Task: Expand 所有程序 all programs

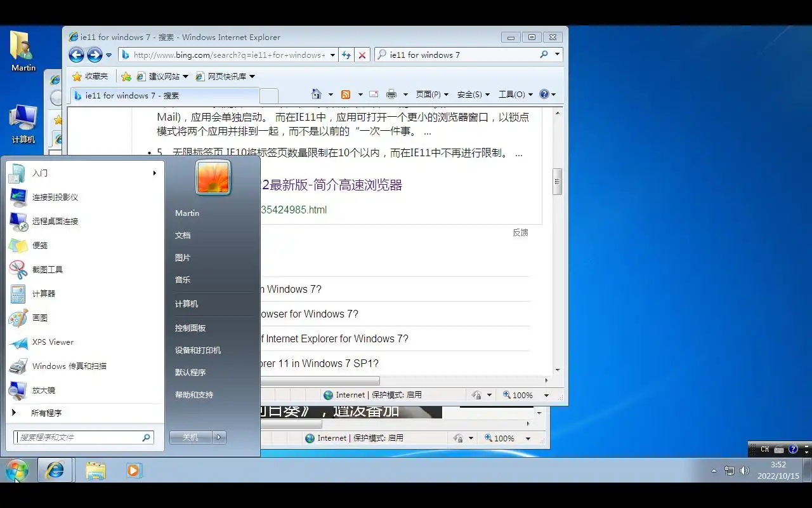Action: point(84,413)
